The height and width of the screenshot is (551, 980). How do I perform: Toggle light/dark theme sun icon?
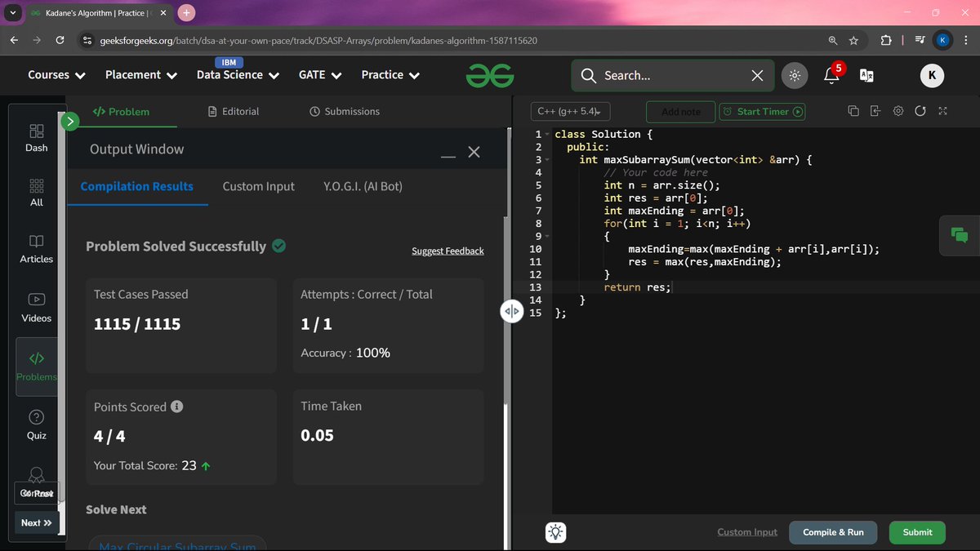pos(793,75)
